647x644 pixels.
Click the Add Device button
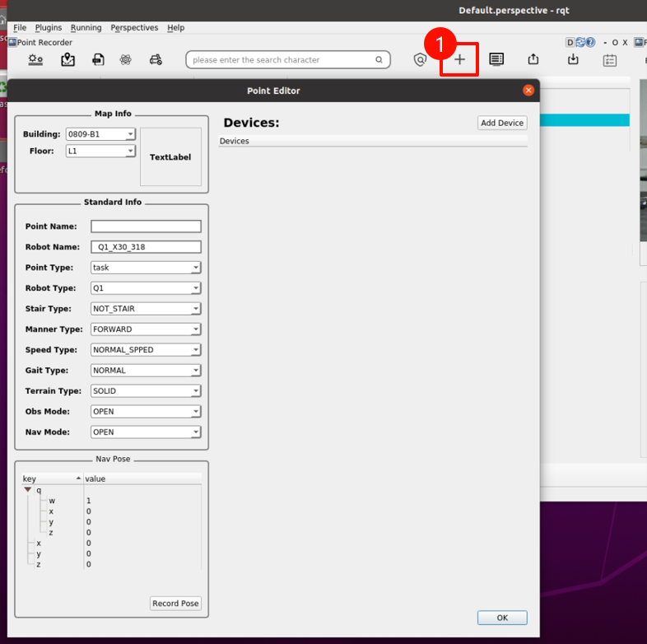502,123
